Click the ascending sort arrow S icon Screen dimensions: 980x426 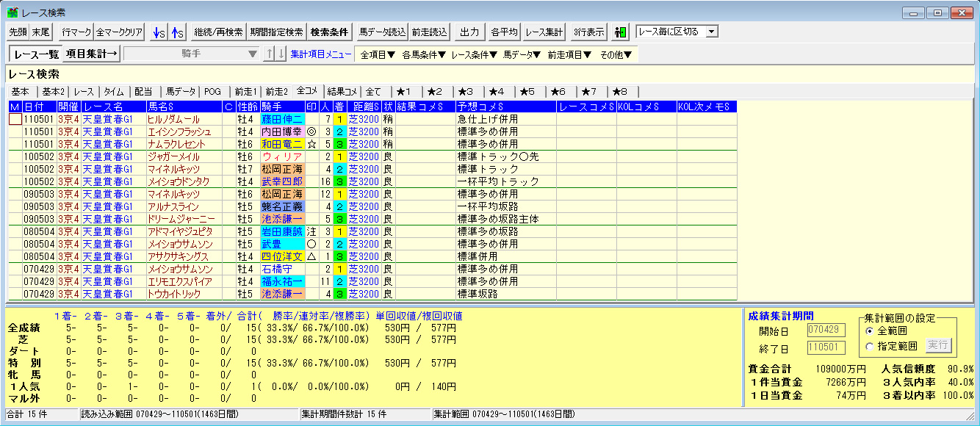[179, 32]
